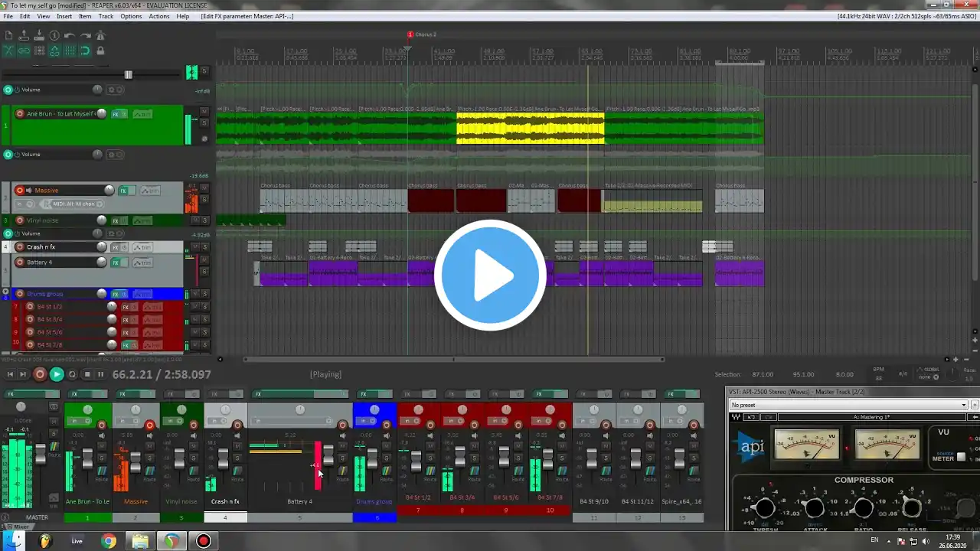Open the Actions menu
The image size is (980, 551).
159,16
